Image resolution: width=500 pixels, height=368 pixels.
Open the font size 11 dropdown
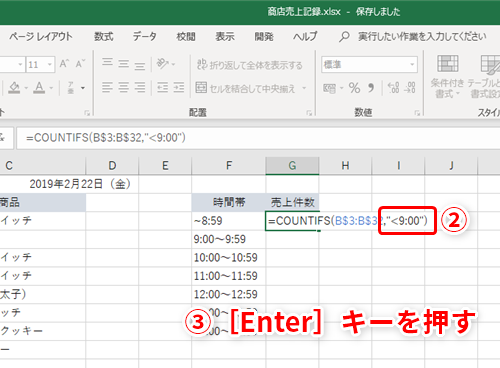pos(50,64)
